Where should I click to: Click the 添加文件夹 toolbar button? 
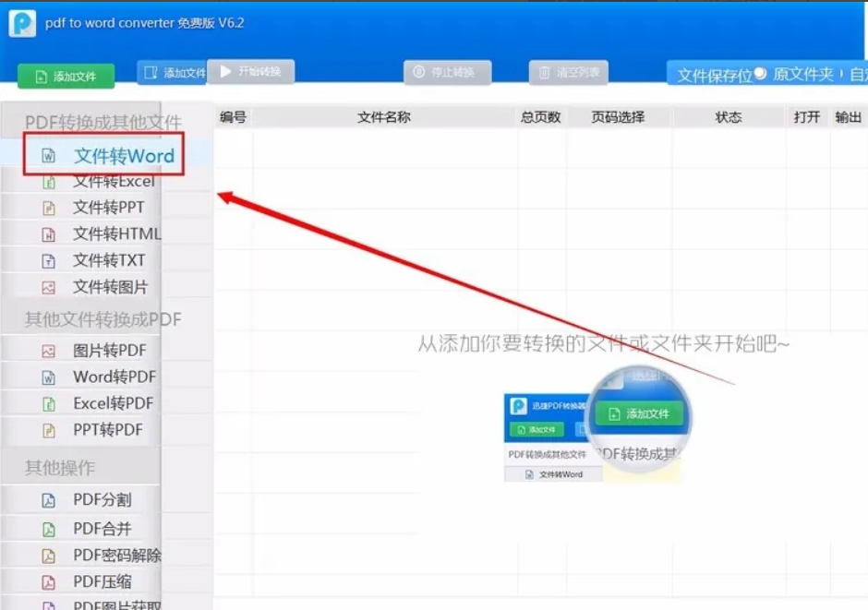pos(173,73)
